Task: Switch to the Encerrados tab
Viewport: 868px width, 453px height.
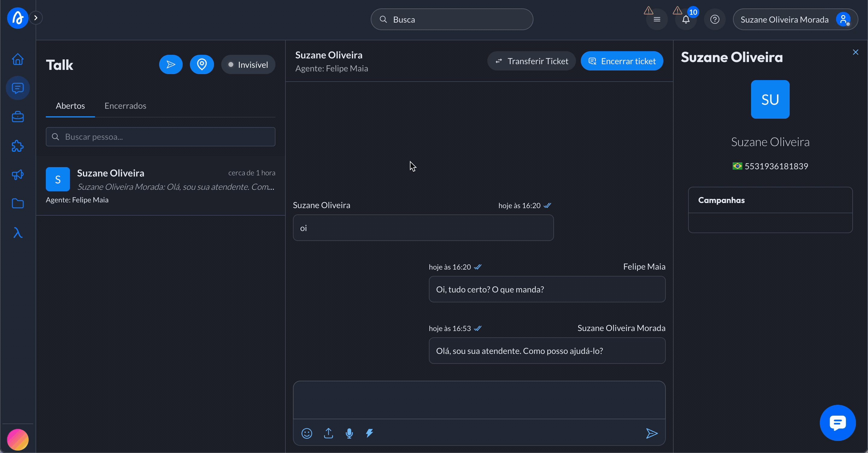Action: pyautogui.click(x=125, y=106)
